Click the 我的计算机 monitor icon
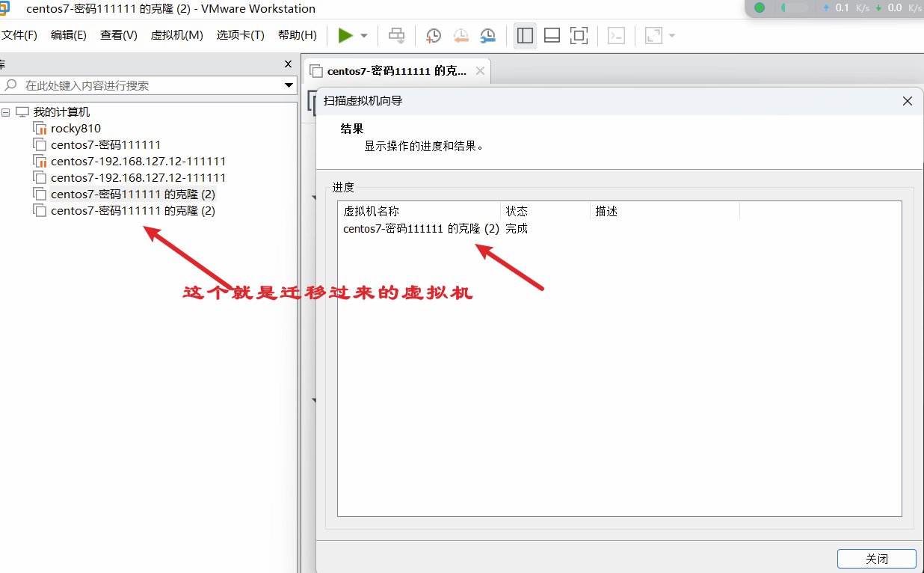The image size is (924, 573). pyautogui.click(x=22, y=112)
